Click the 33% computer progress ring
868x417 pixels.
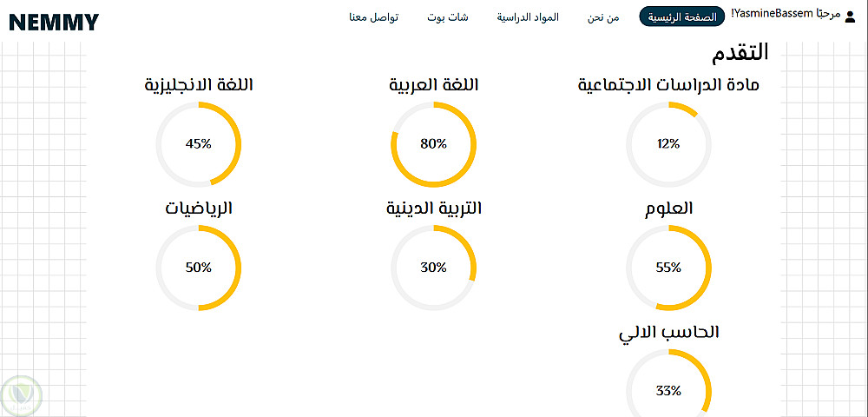[668, 390]
